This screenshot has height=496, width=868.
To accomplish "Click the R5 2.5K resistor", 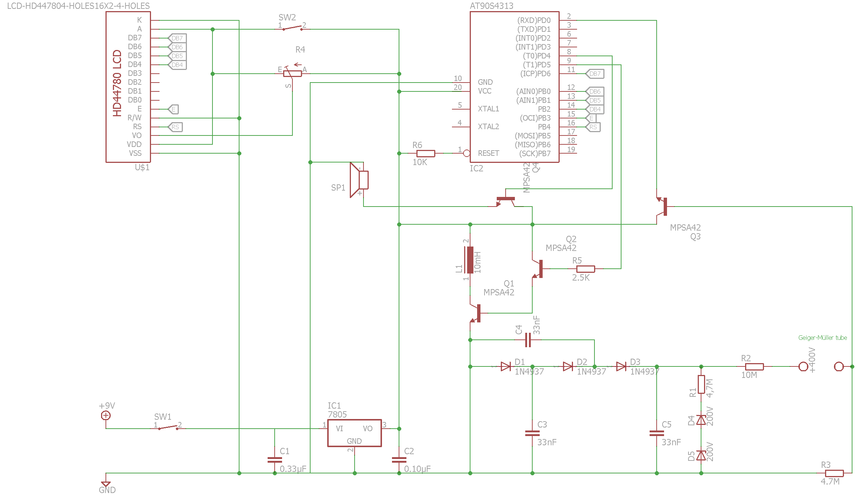I will (x=586, y=269).
